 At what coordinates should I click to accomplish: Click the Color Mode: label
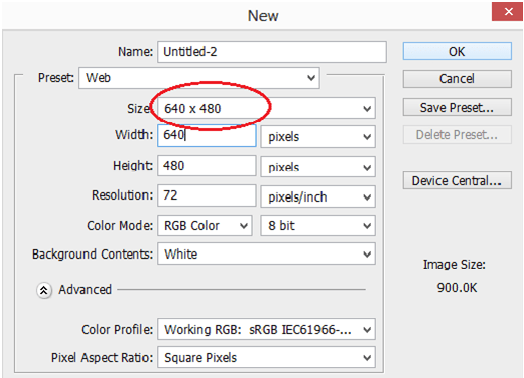(x=120, y=226)
